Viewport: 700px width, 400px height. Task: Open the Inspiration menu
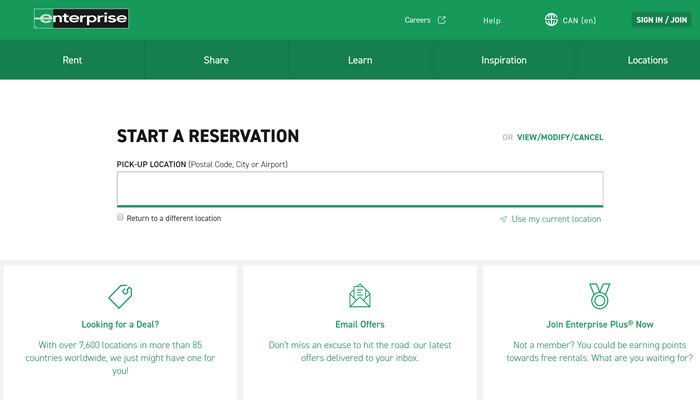point(504,60)
